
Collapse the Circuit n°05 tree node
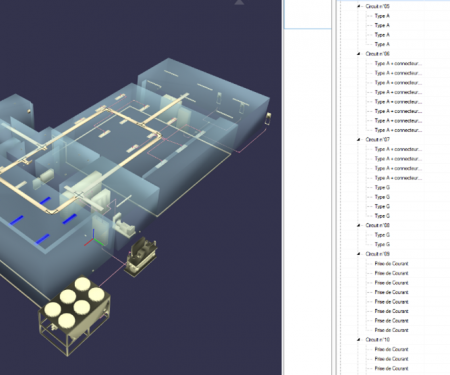359,6
